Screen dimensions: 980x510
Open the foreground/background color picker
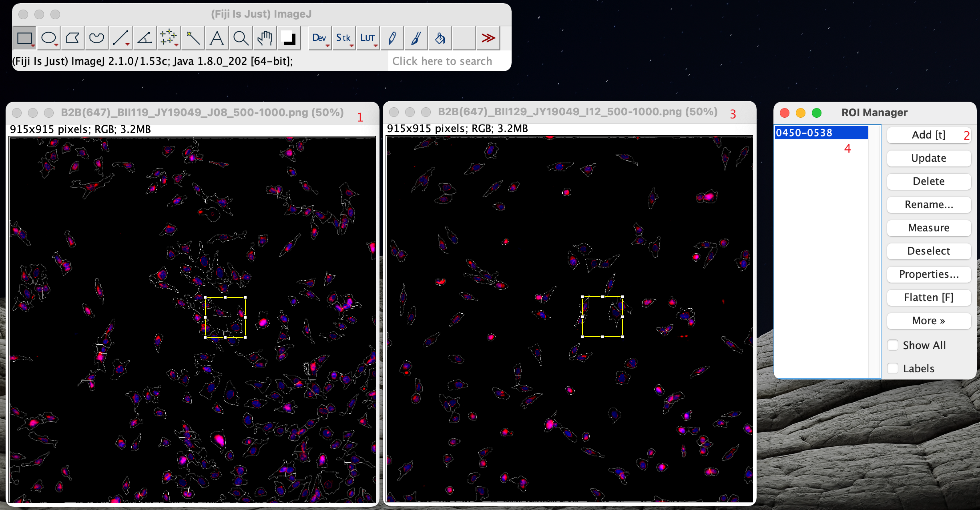(x=289, y=38)
